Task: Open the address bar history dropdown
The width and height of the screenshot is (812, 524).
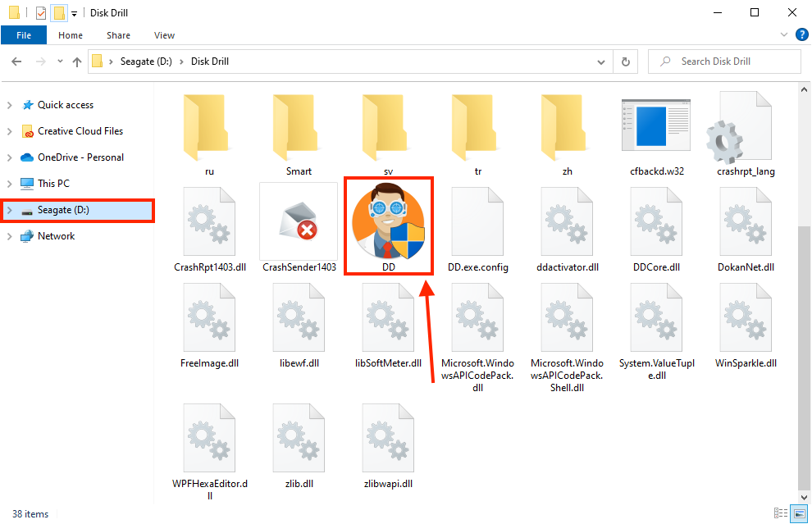Action: [600, 62]
